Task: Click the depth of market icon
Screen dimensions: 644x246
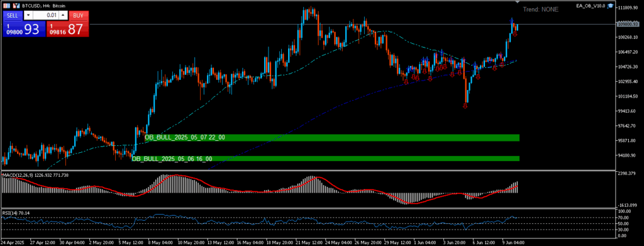Action: [x=7, y=6]
